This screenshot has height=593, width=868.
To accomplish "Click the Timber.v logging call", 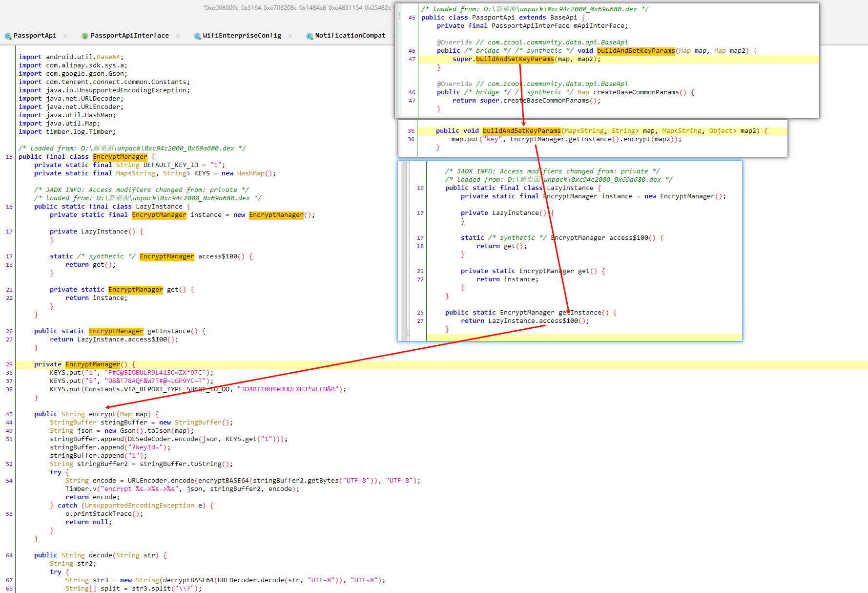I will coord(81,489).
